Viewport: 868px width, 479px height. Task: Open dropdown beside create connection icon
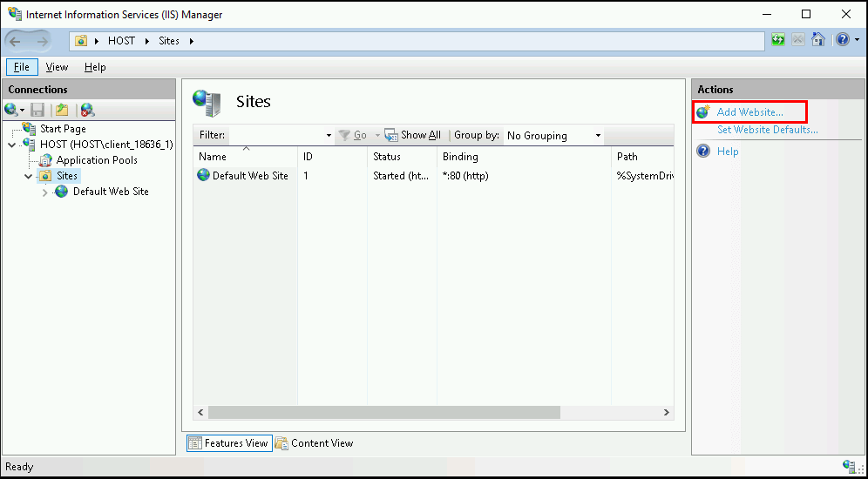pyautogui.click(x=22, y=110)
